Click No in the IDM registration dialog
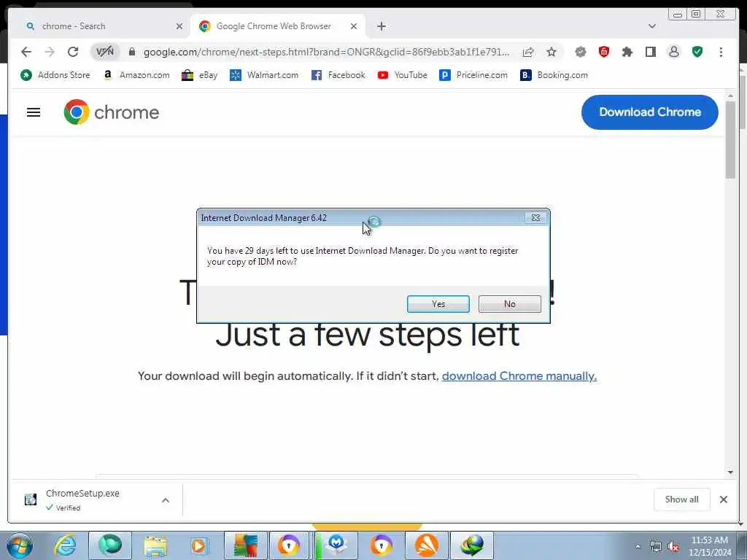This screenshot has height=560, width=747. pos(509,304)
